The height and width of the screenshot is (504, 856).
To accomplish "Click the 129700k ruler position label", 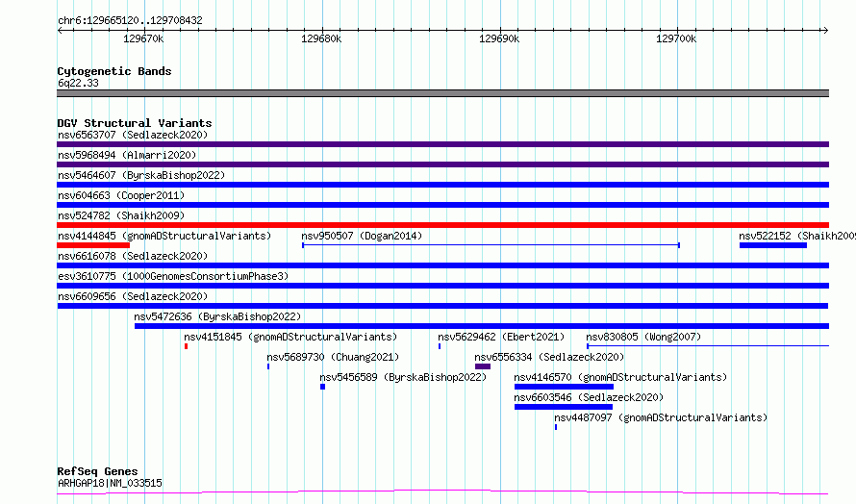I will click(x=676, y=38).
